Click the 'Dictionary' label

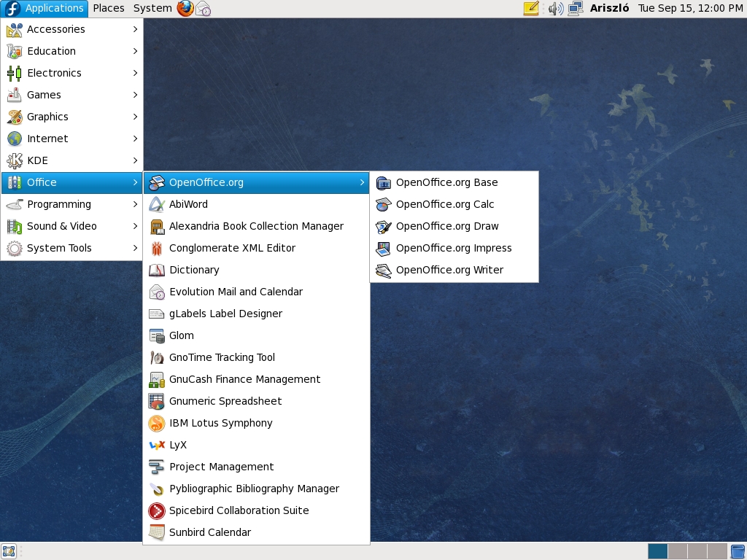(x=194, y=270)
